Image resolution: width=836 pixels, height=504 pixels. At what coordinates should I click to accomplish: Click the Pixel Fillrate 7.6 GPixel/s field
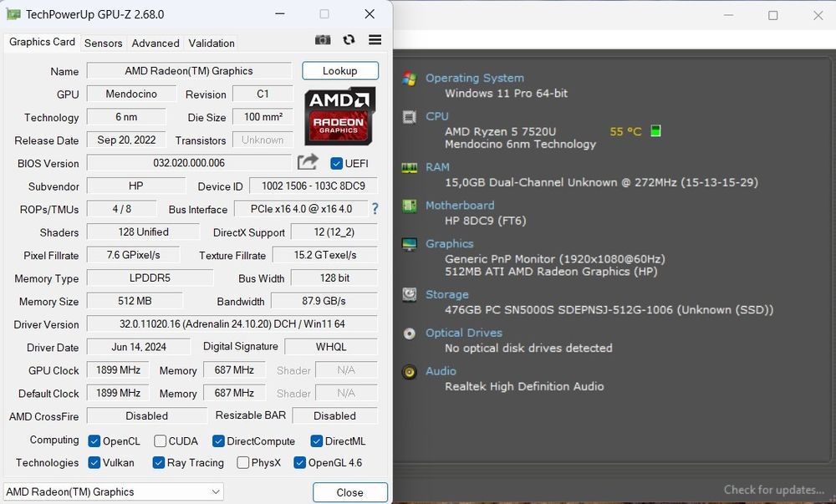point(133,255)
